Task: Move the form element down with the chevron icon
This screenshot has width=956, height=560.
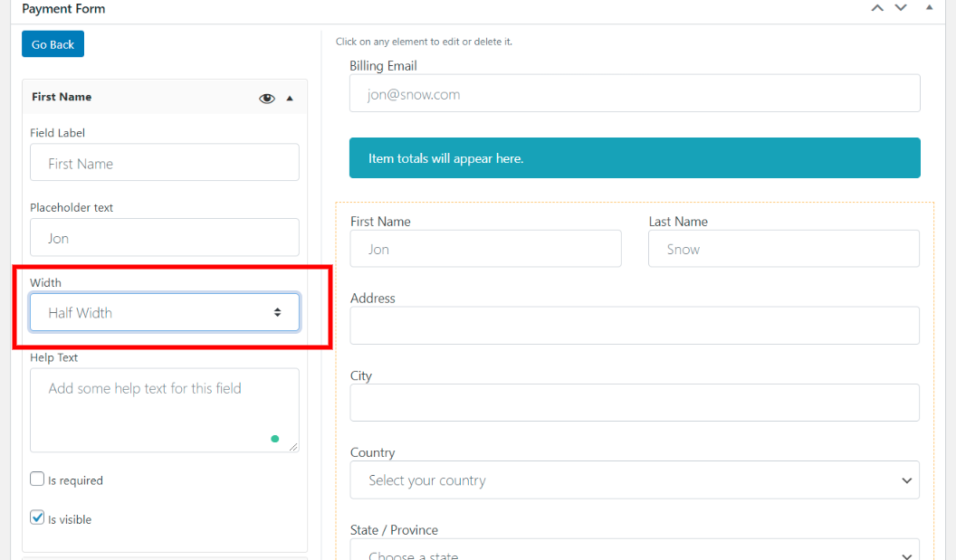Action: (x=900, y=7)
